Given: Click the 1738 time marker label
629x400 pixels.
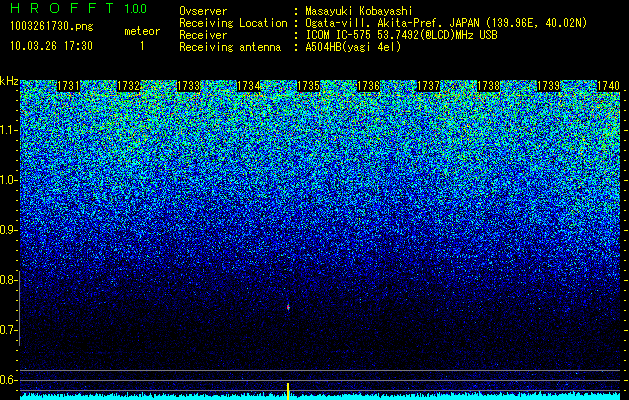Looking at the screenshot, I should (x=489, y=86).
